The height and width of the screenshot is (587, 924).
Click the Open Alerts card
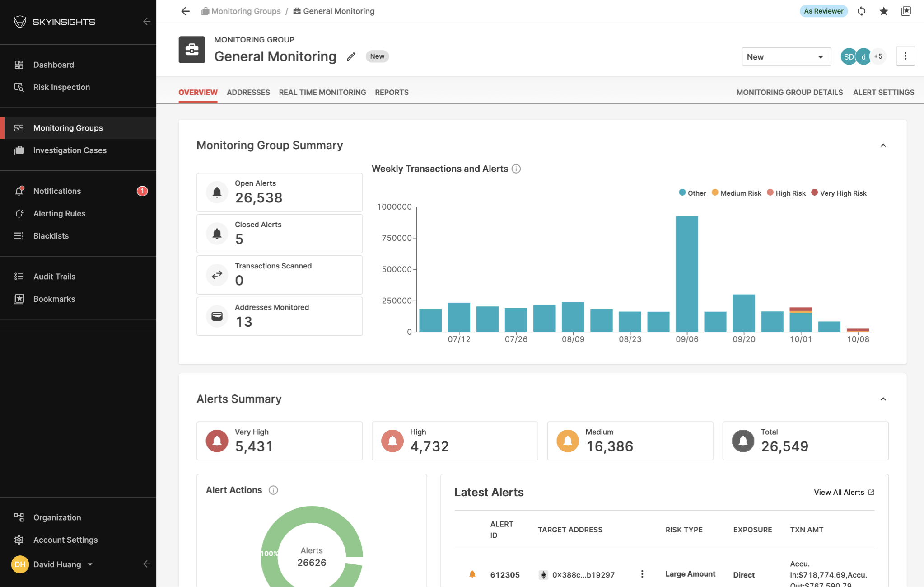[x=280, y=192]
